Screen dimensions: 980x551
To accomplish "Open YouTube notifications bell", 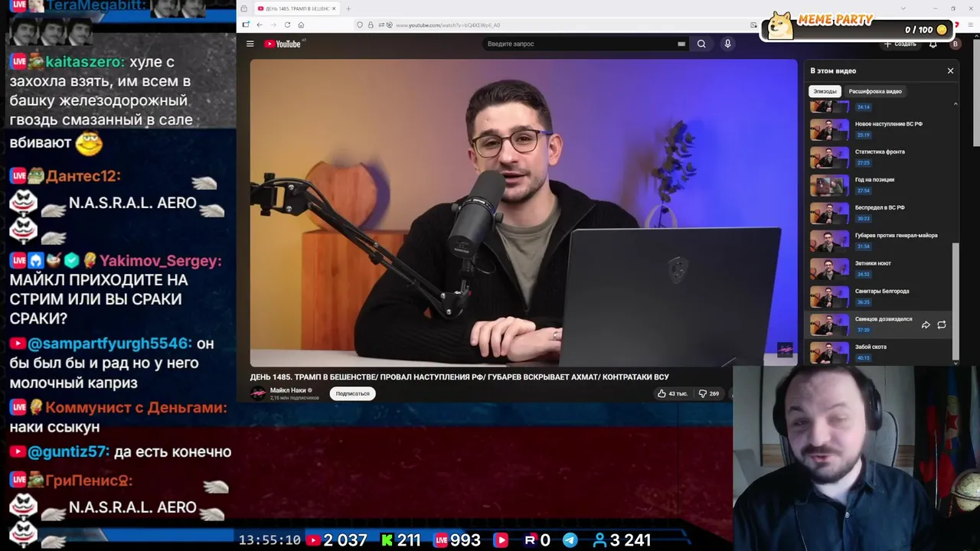I will 933,44.
